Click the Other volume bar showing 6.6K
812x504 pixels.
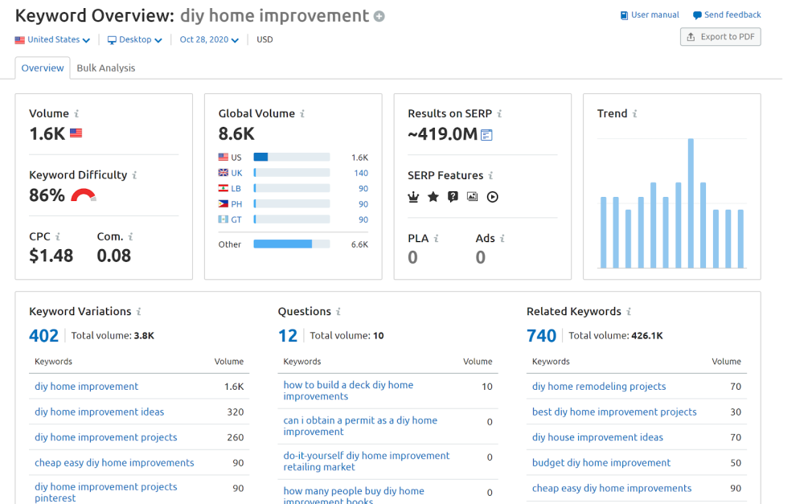(292, 244)
